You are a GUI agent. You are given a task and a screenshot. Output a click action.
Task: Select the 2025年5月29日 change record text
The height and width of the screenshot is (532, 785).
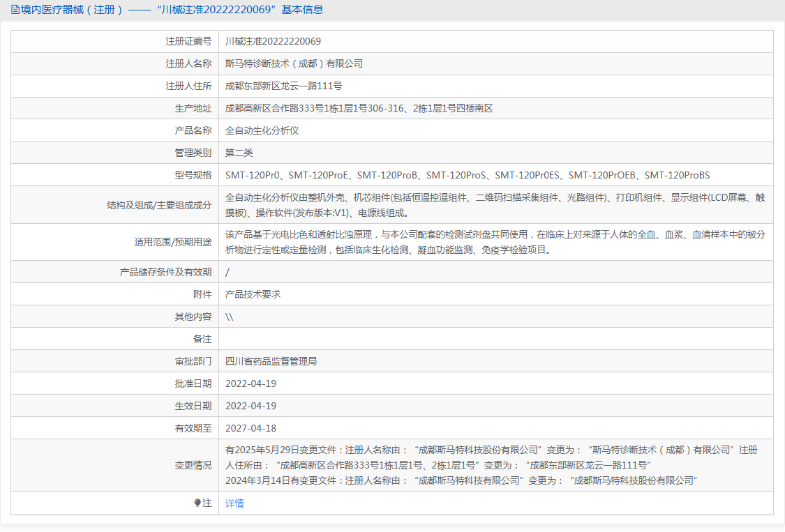coord(492,457)
